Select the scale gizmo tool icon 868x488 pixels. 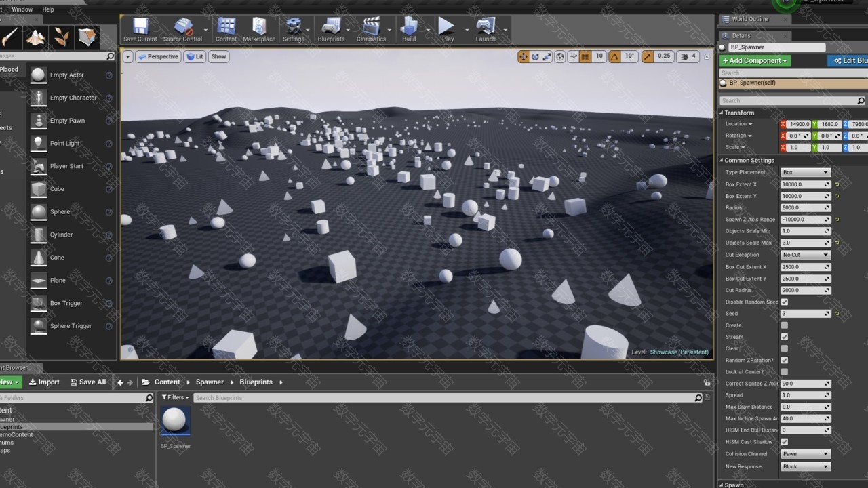point(547,56)
